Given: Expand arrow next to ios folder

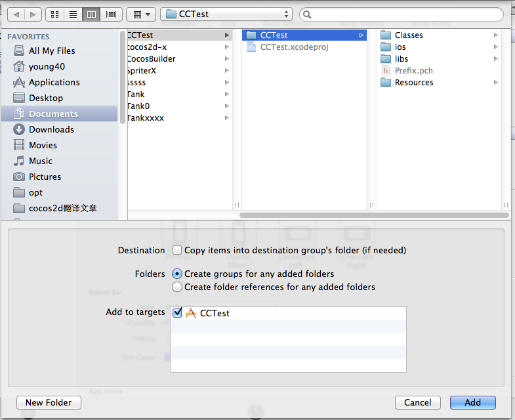Looking at the screenshot, I should click(x=495, y=47).
